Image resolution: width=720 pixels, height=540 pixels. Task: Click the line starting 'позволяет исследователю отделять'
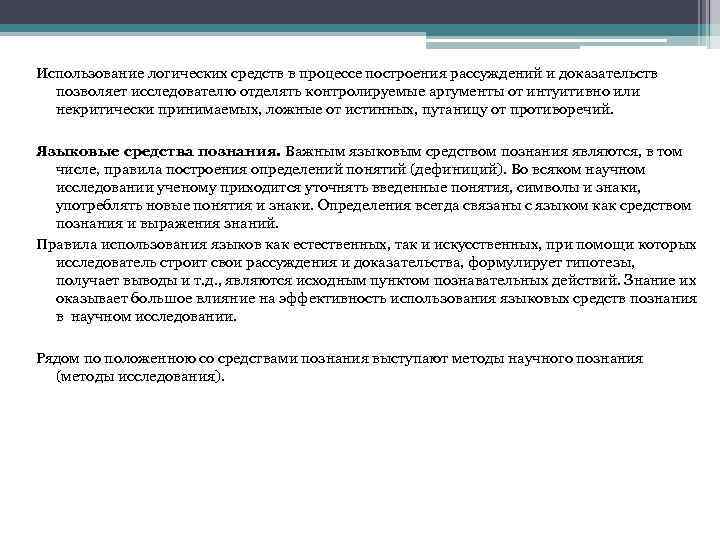(x=348, y=92)
